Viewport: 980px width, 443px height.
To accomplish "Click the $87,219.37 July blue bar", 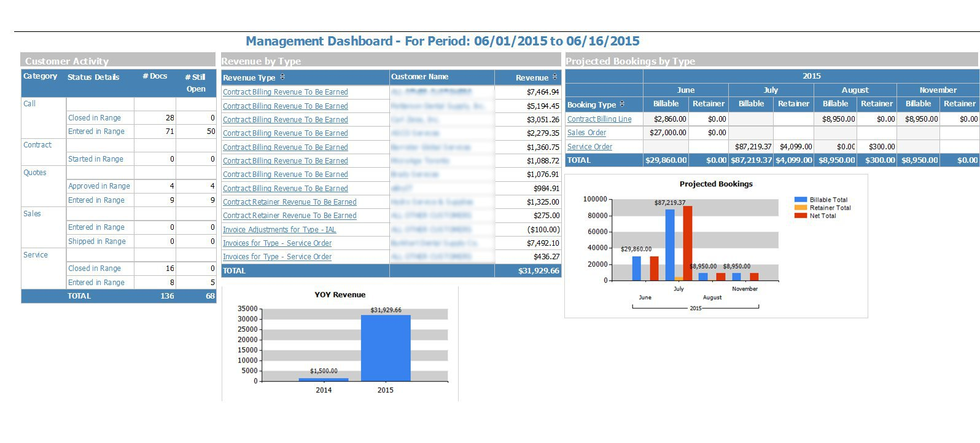I will coord(670,245).
